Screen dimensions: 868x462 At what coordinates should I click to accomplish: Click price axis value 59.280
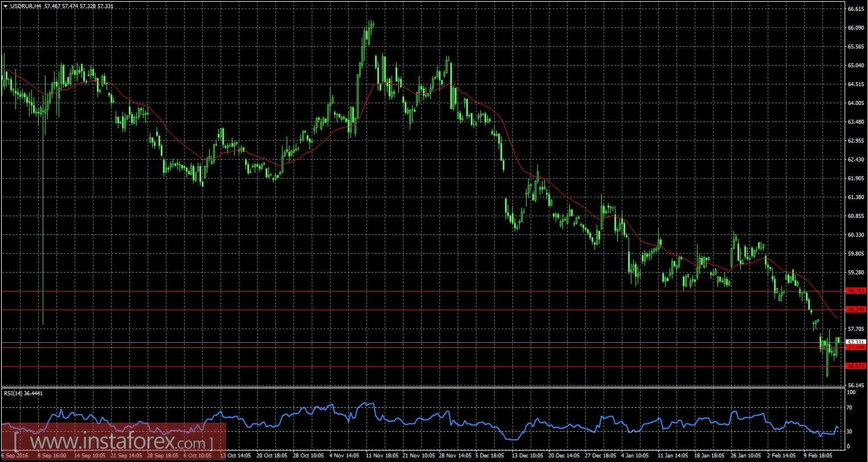pyautogui.click(x=857, y=273)
